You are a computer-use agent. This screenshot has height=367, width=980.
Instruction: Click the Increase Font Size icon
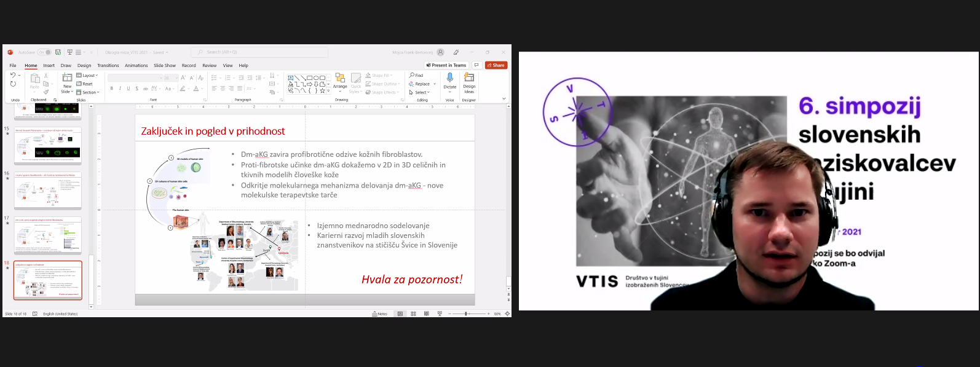[183, 78]
